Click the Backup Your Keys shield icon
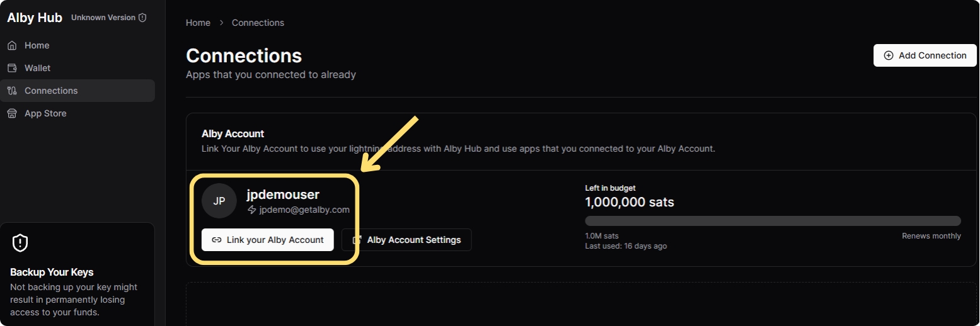This screenshot has height=326, width=980. coord(20,242)
